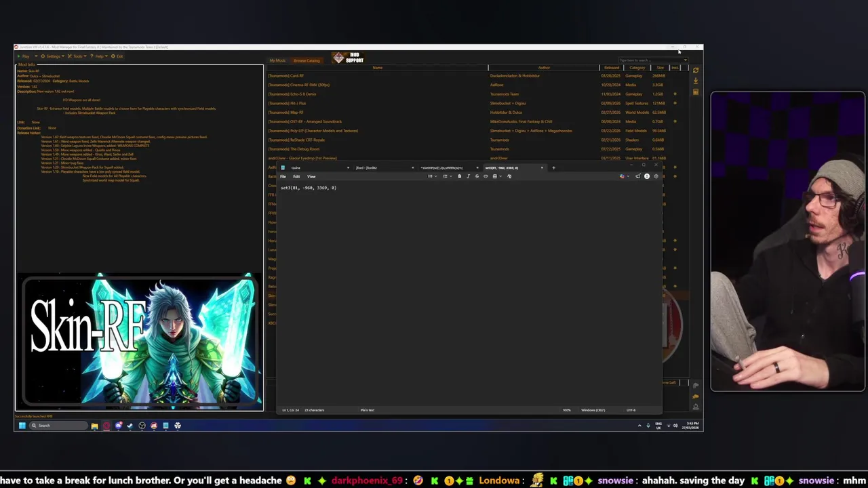Click the Notepad text line set3(81, -960, 3369, 0)

coord(309,188)
